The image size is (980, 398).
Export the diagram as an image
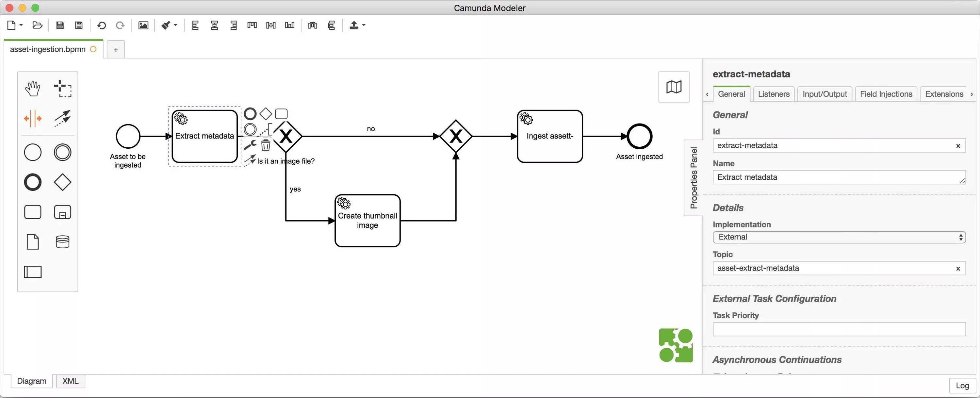[x=143, y=25]
